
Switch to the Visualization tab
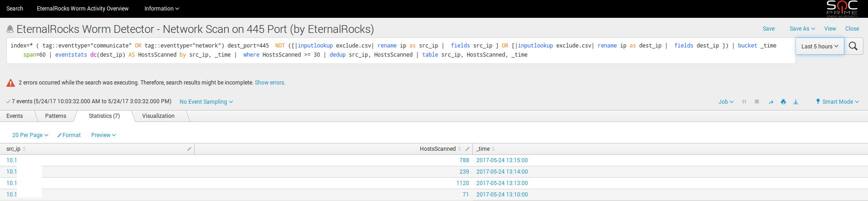point(158,116)
